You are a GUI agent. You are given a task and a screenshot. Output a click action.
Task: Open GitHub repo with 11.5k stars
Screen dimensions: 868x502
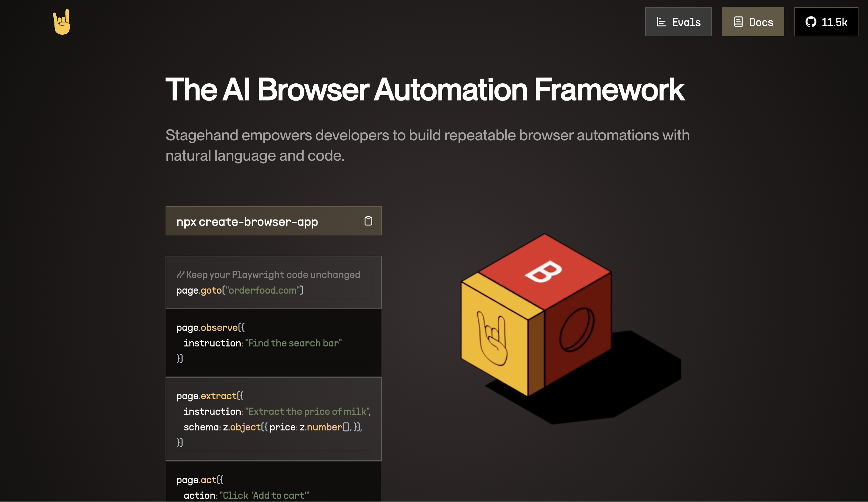click(826, 22)
